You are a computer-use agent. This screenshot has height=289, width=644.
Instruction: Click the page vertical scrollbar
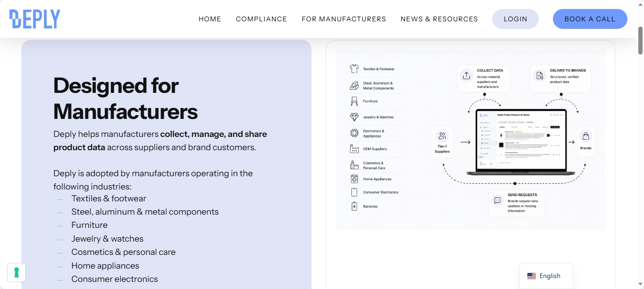(640, 40)
